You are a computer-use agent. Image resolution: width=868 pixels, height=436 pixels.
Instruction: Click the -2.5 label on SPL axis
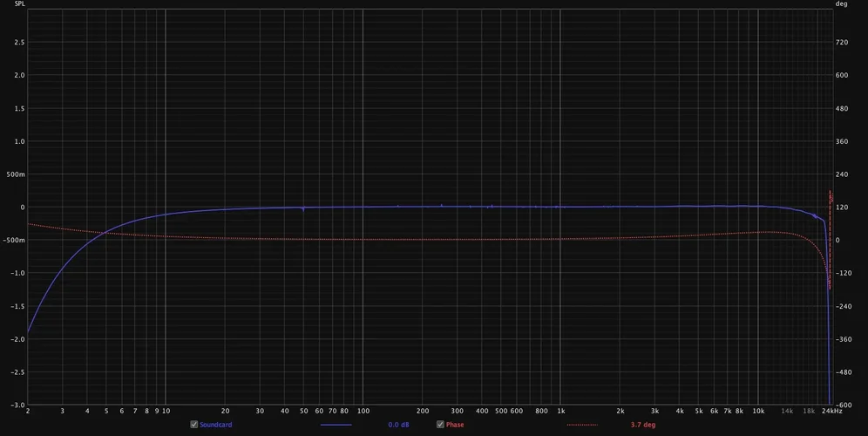[x=18, y=371]
